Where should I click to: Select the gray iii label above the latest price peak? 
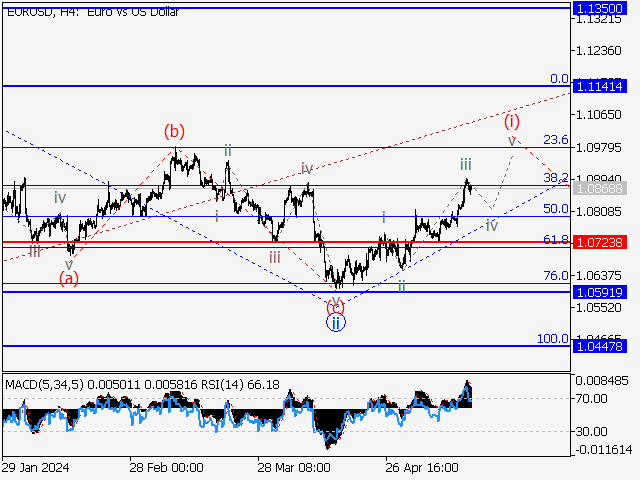pos(466,164)
